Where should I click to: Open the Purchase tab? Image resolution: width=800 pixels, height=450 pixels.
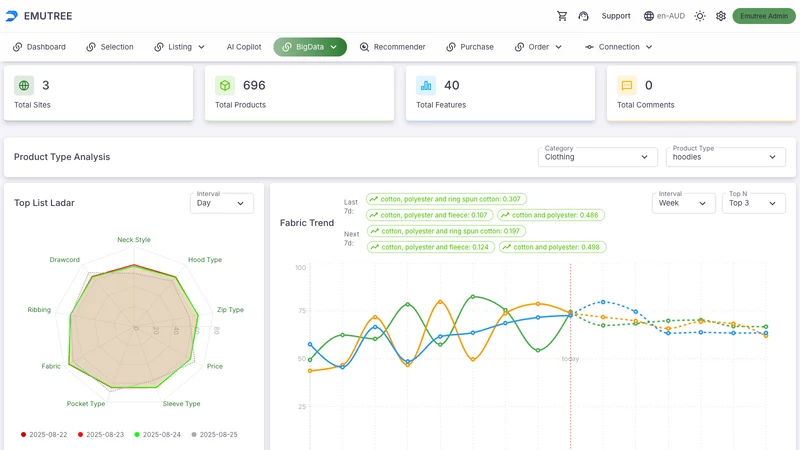(470, 47)
